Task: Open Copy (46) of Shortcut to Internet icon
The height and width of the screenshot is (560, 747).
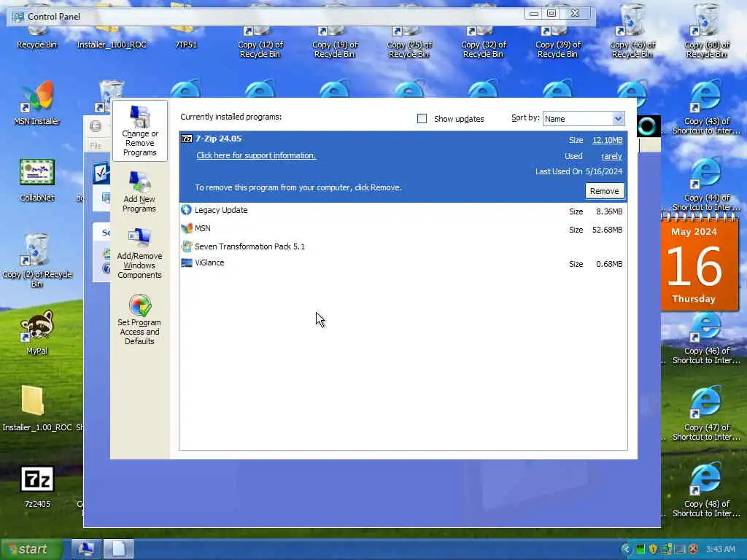Action: pyautogui.click(x=706, y=338)
